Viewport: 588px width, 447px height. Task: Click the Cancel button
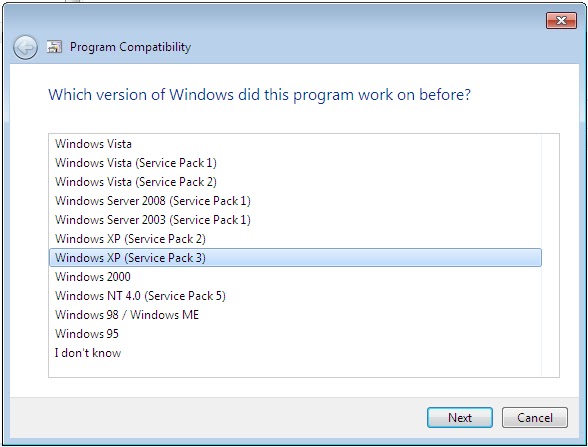click(x=535, y=417)
